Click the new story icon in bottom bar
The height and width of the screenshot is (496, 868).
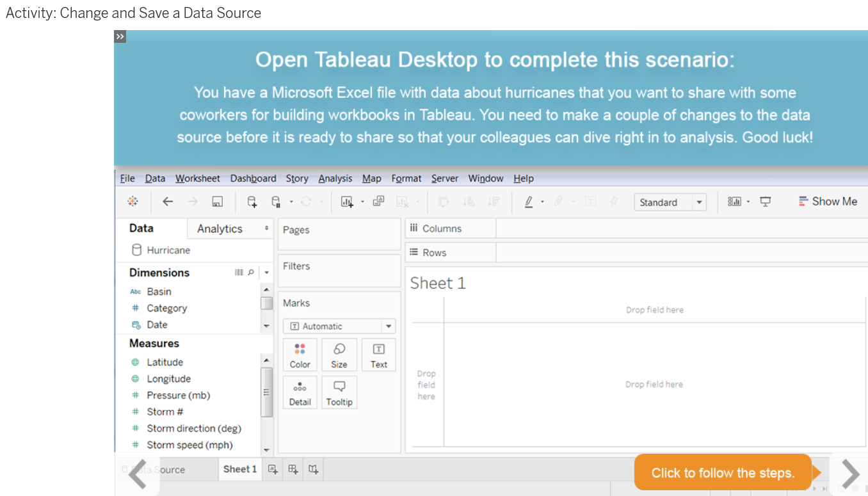tap(313, 469)
